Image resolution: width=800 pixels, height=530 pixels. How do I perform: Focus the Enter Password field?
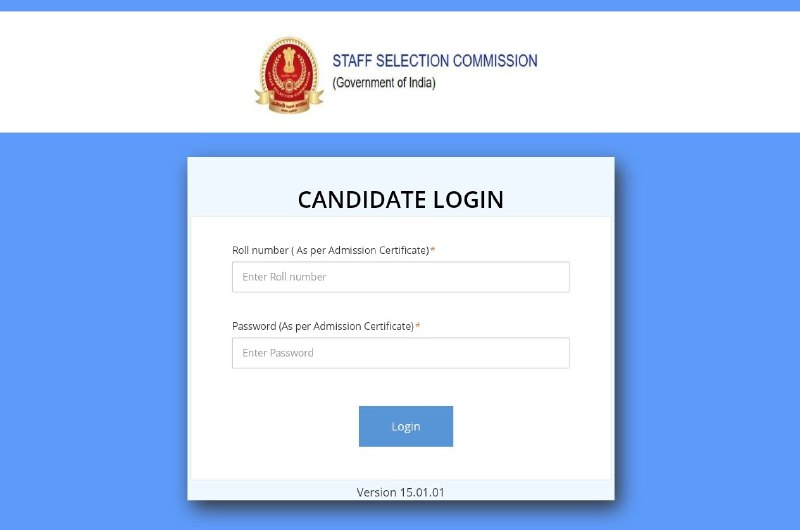(401, 353)
